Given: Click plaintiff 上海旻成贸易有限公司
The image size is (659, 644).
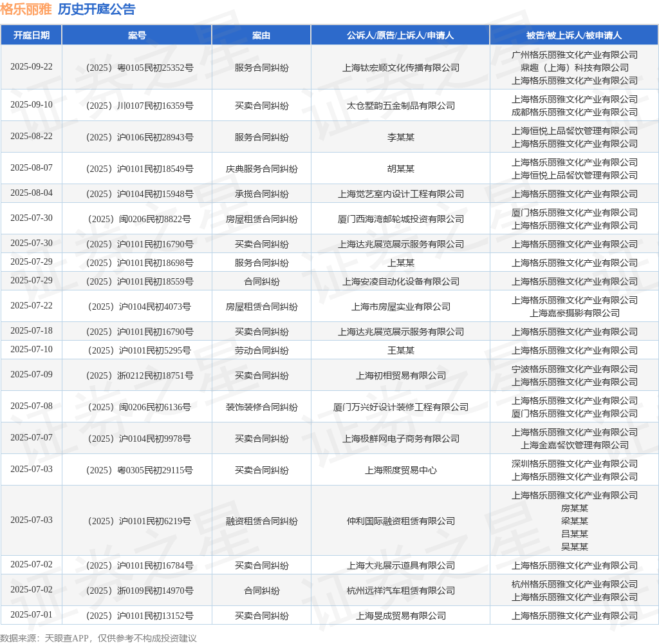Looking at the screenshot, I should coord(400,616).
